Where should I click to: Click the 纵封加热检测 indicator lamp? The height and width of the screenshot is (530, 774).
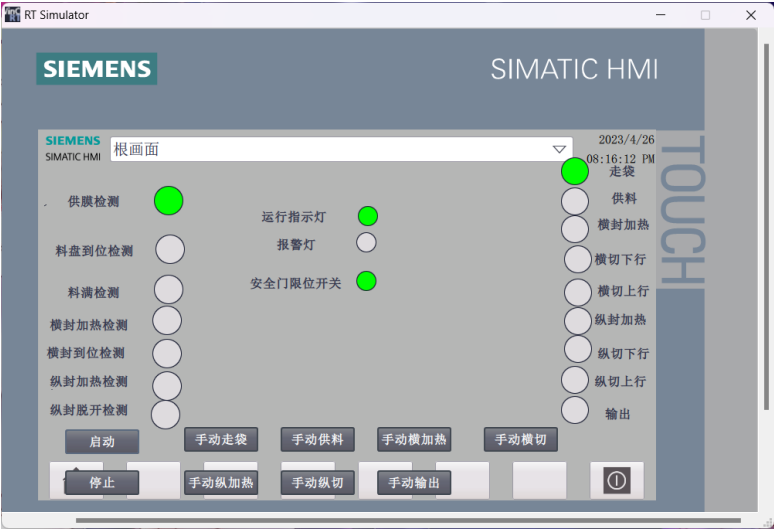coord(167,386)
